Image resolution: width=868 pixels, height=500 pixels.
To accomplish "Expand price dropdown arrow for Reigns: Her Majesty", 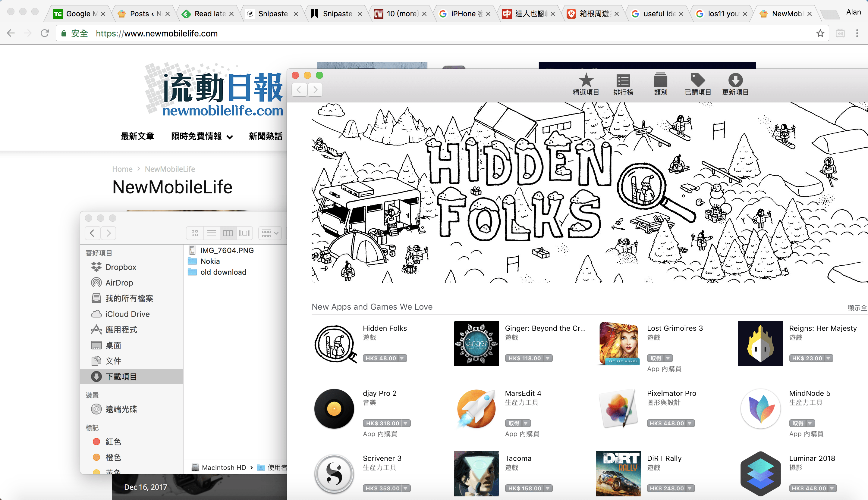I will pos(829,358).
